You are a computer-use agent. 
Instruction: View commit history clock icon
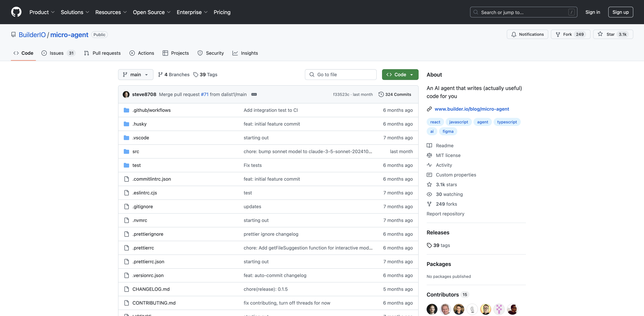click(x=381, y=94)
